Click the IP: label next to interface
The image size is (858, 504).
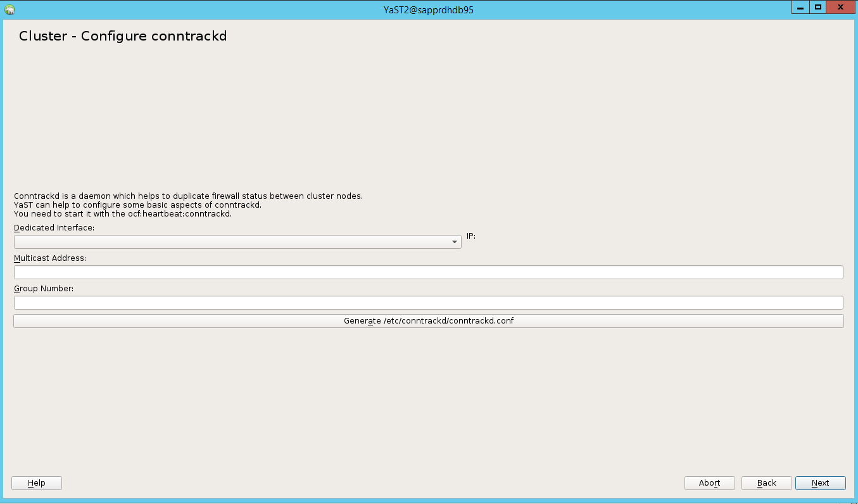(x=470, y=236)
